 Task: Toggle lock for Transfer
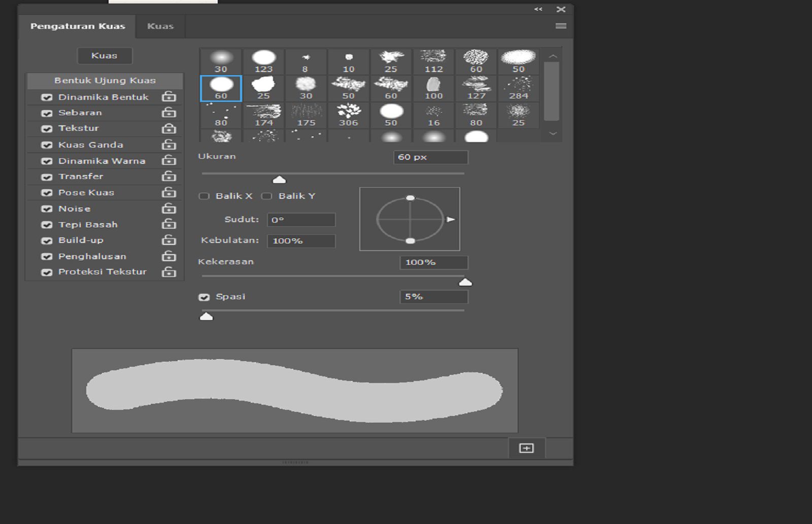tap(169, 176)
